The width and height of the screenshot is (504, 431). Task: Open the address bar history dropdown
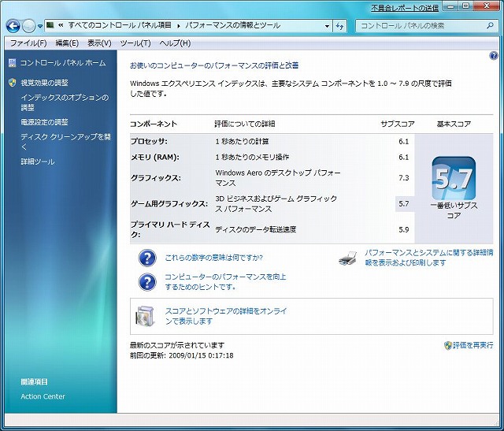coord(327,26)
